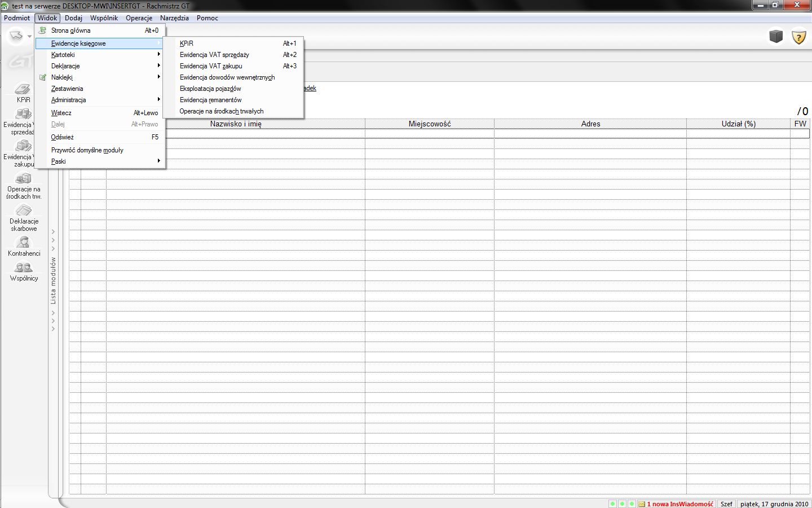
Task: Expand the Naklejki submenu
Action: [100, 77]
